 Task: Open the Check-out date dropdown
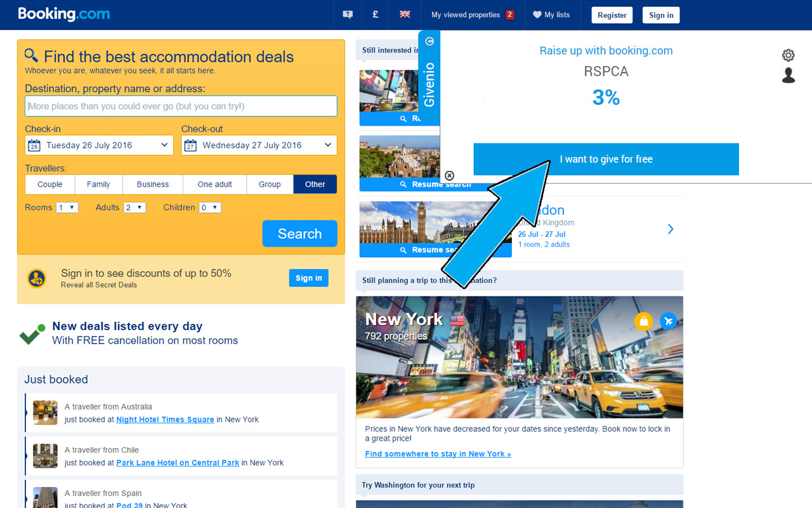[259, 145]
